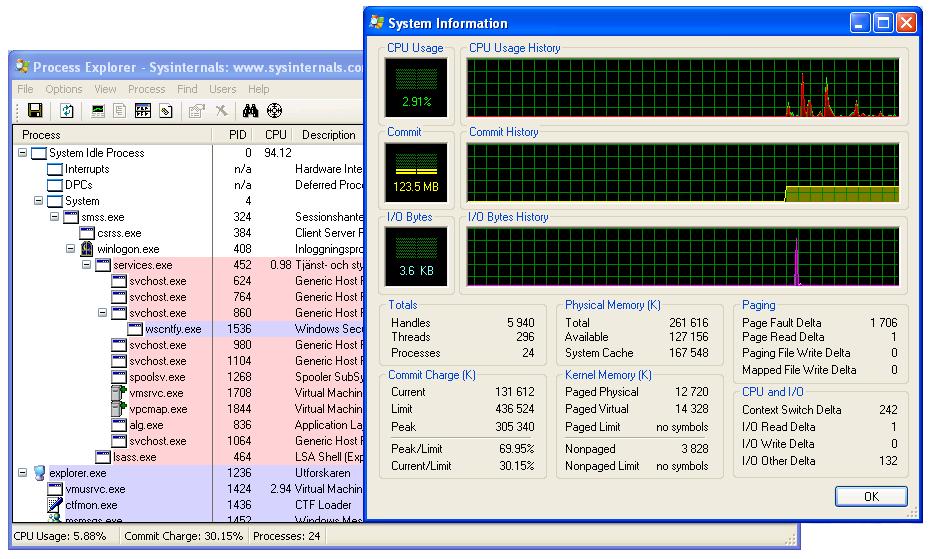Viewport: 929px width, 559px height.
Task: Click the System Idle Process icon
Action: click(39, 153)
